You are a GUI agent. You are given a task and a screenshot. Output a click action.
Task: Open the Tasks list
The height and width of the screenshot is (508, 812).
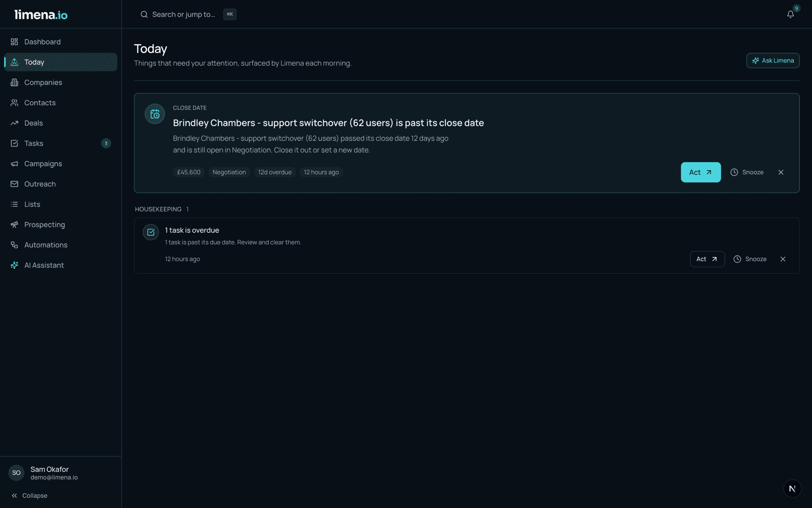pos(60,143)
